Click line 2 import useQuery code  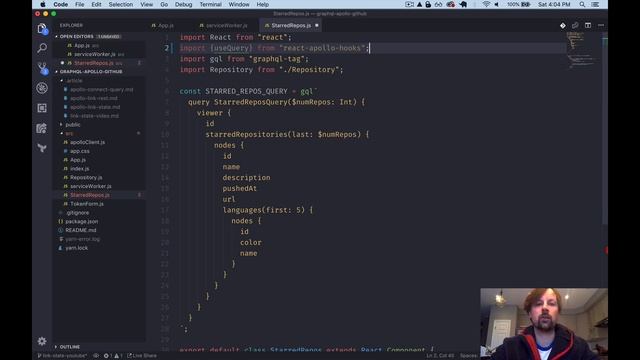pyautogui.click(x=274, y=48)
